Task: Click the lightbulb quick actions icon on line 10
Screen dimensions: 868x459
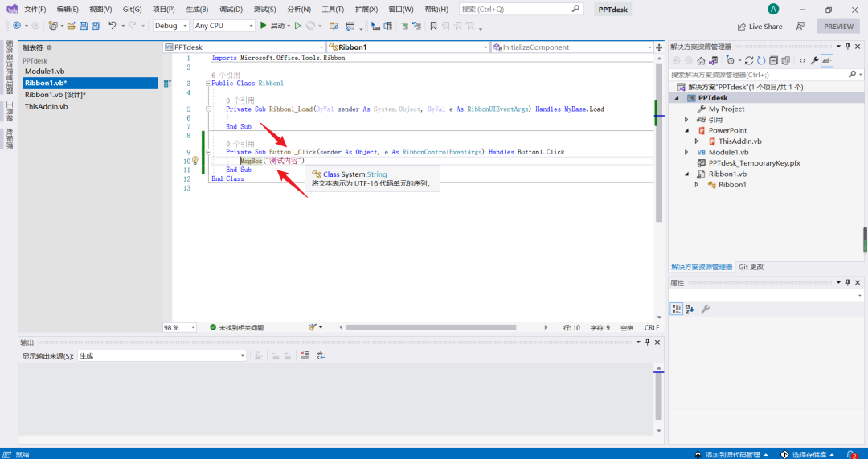Action: (x=194, y=161)
